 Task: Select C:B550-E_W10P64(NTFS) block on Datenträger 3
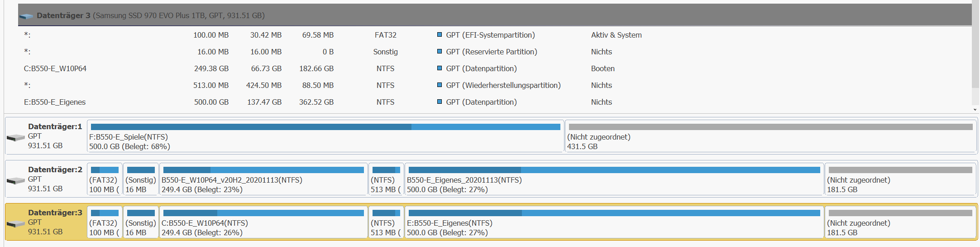263,222
